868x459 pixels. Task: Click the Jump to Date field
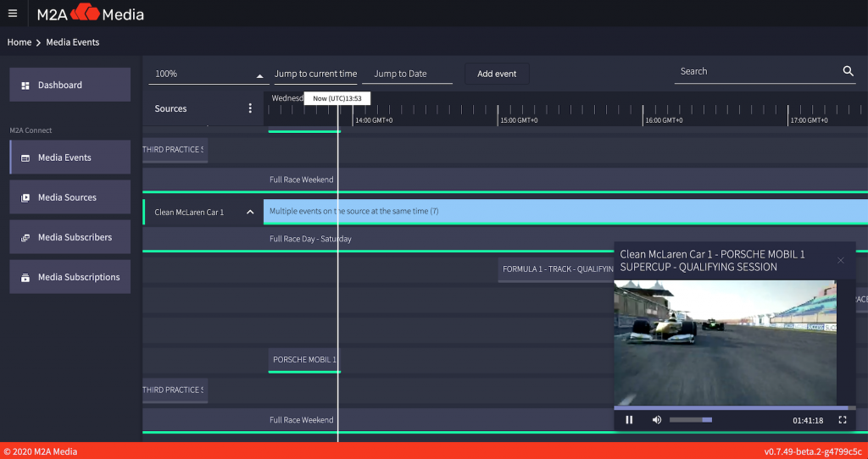coord(407,75)
